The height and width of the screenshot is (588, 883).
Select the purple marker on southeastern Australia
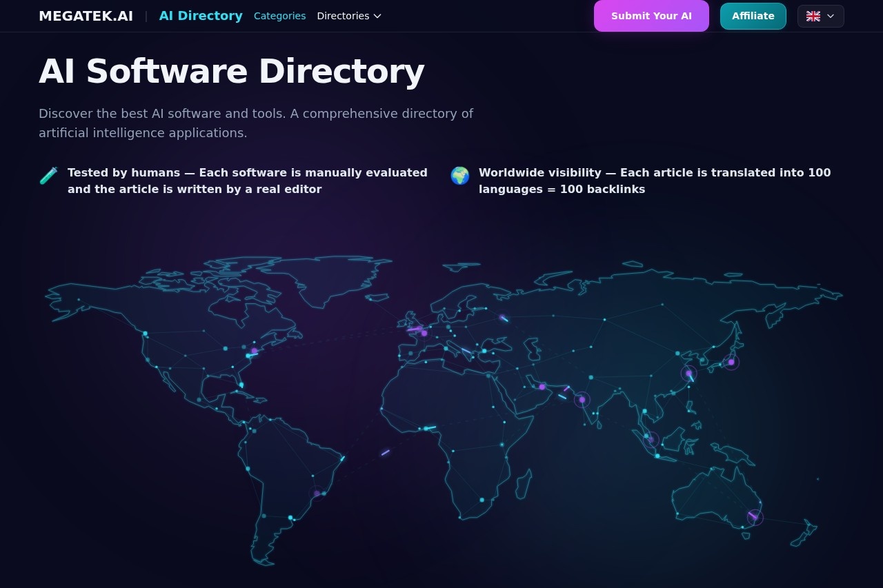tap(755, 517)
